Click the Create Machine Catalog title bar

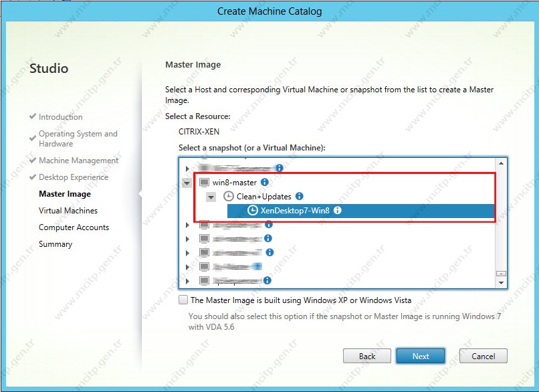[269, 11]
